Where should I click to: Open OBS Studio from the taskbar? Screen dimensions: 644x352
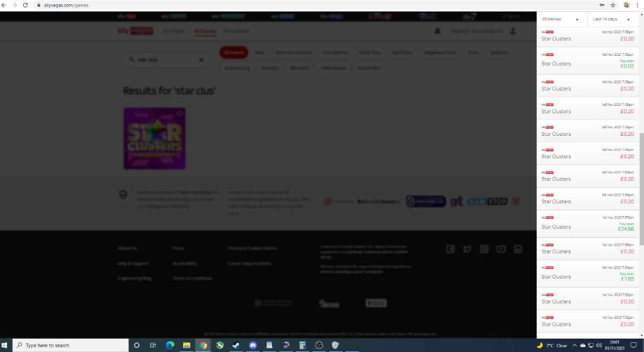point(319,345)
